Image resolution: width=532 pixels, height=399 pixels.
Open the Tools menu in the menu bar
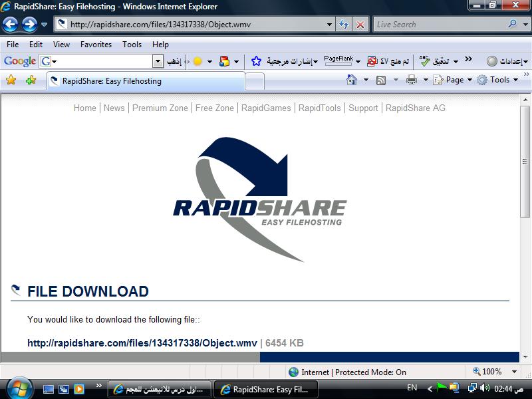pyautogui.click(x=132, y=45)
